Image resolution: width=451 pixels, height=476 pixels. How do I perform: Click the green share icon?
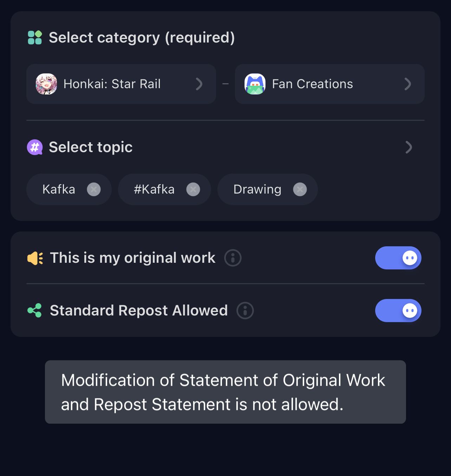pos(35,311)
